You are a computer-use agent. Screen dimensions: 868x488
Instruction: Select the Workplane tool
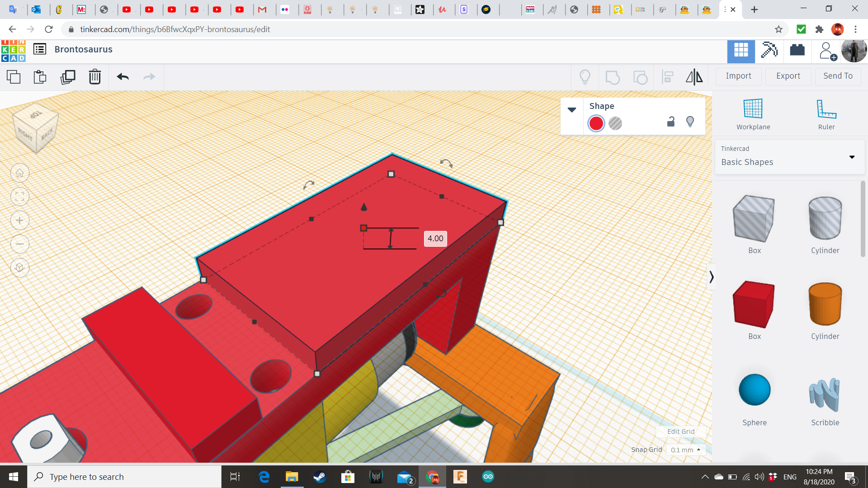[x=753, y=114]
